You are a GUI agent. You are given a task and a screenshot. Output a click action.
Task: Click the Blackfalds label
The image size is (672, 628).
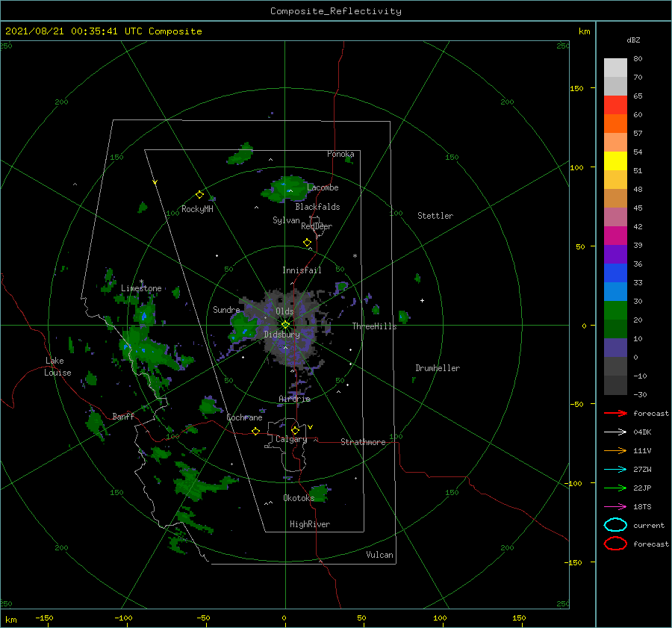317,207
